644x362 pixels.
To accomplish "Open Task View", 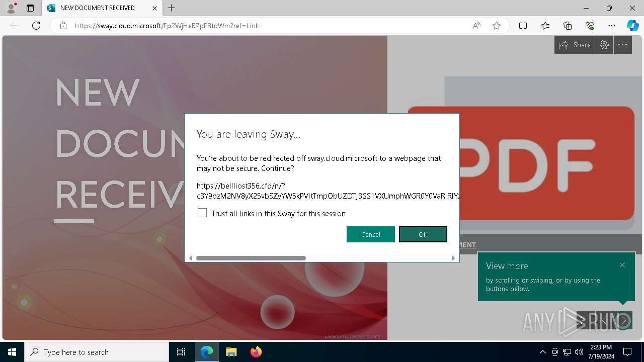I will 181,352.
